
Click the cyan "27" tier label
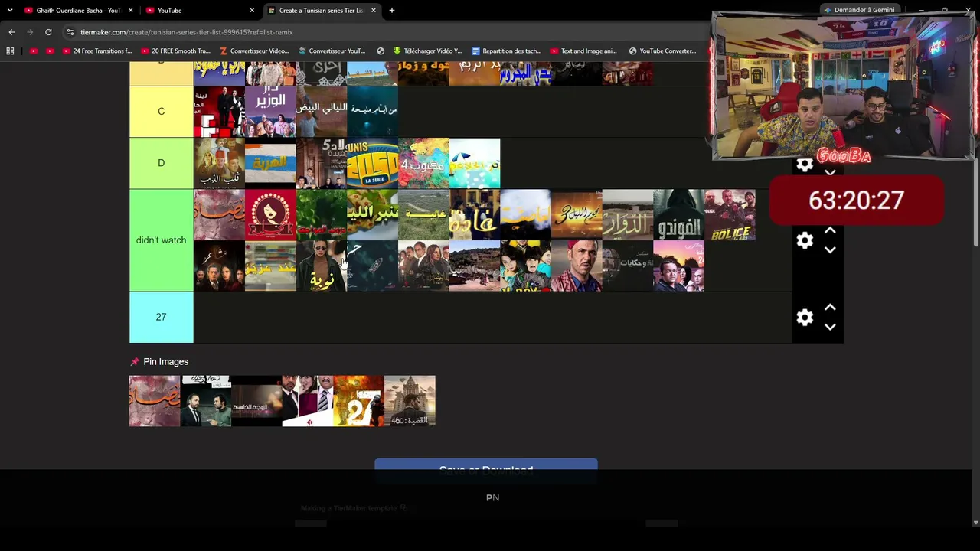161,317
